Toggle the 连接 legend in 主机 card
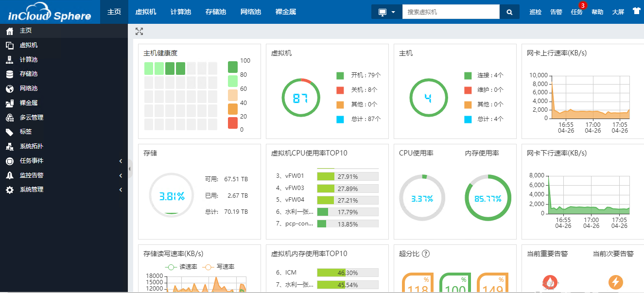Viewport: 644px width, 293px height. pyautogui.click(x=484, y=75)
